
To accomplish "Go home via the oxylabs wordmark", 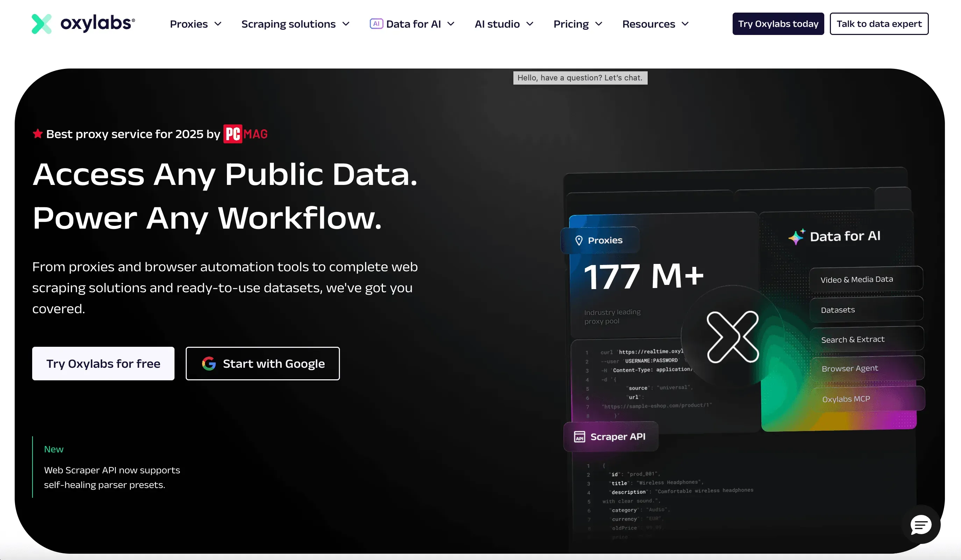I will coord(98,23).
